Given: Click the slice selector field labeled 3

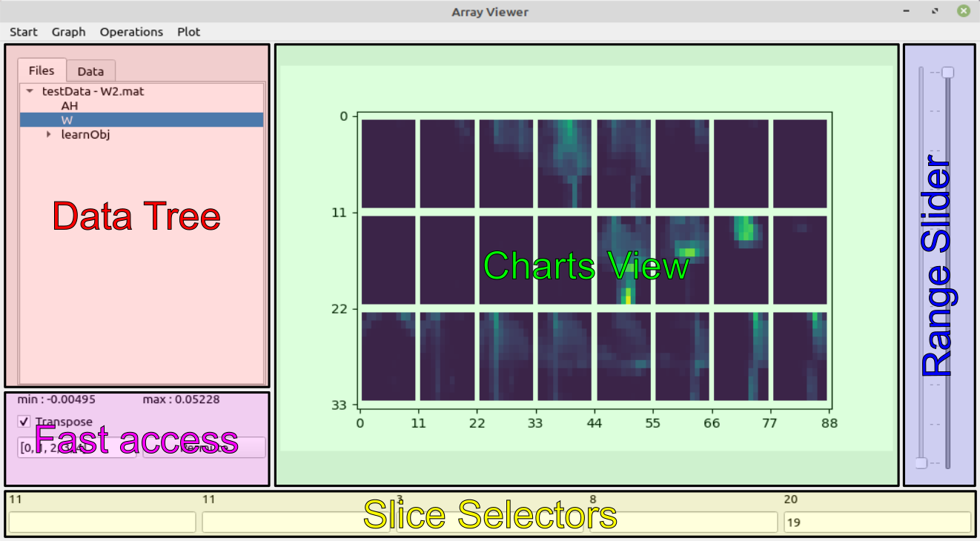Looking at the screenshot, I should (489, 522).
